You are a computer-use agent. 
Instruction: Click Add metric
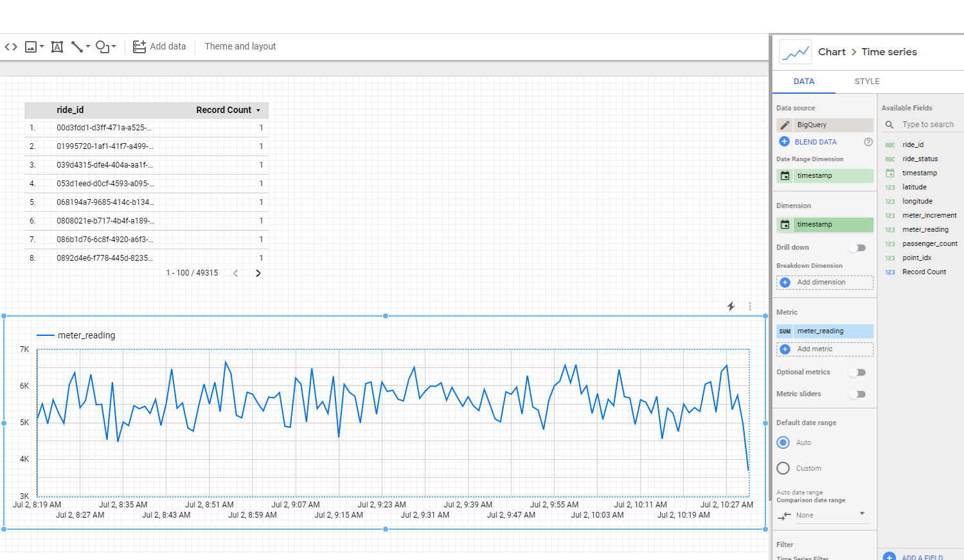tap(825, 349)
